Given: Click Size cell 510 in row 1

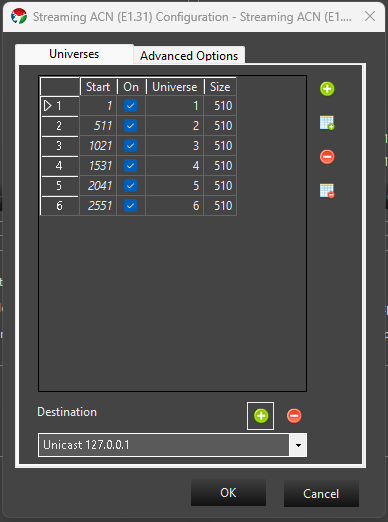Looking at the screenshot, I should [x=220, y=106].
